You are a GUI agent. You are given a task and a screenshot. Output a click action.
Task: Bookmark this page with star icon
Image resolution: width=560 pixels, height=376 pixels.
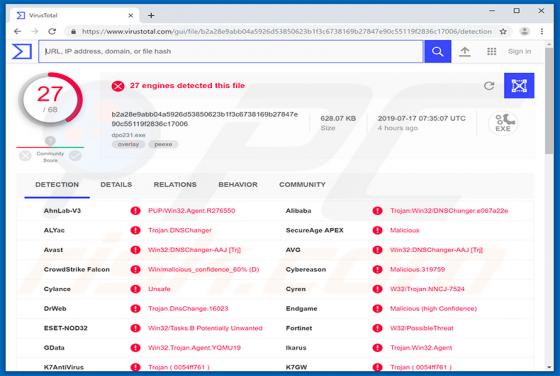(x=503, y=31)
